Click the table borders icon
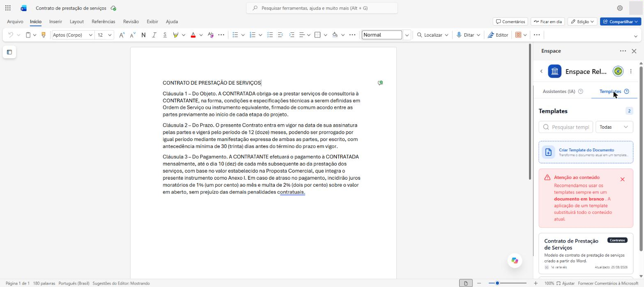The image size is (644, 287). (317, 35)
